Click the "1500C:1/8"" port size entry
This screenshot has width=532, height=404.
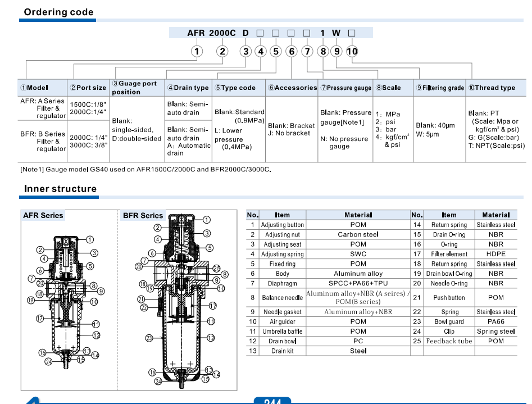(x=88, y=104)
